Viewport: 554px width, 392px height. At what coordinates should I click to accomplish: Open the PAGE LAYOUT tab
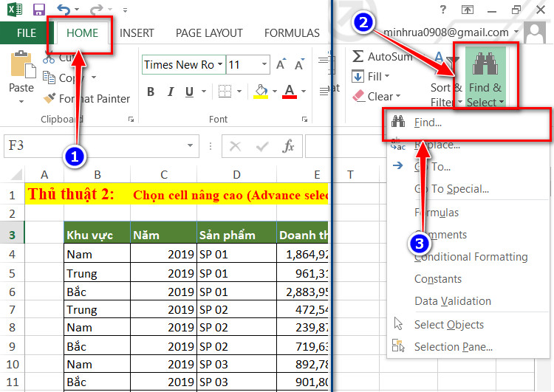[209, 32]
